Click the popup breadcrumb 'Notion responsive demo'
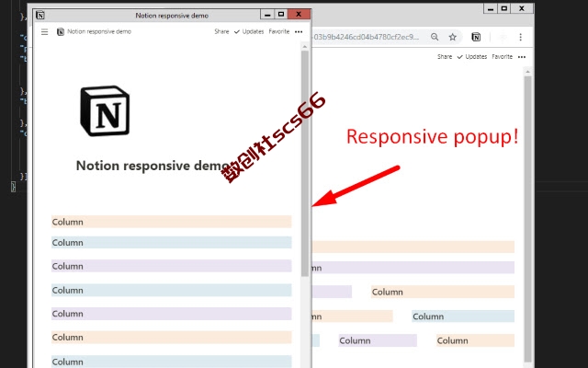The image size is (588, 368). click(99, 31)
